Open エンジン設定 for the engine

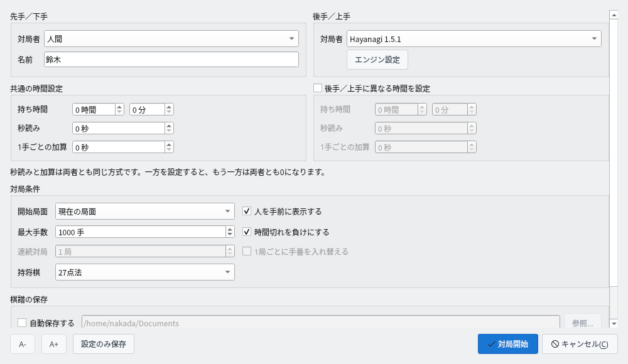377,60
